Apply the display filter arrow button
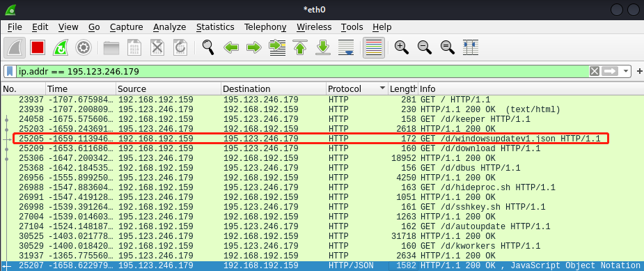 click(610, 72)
